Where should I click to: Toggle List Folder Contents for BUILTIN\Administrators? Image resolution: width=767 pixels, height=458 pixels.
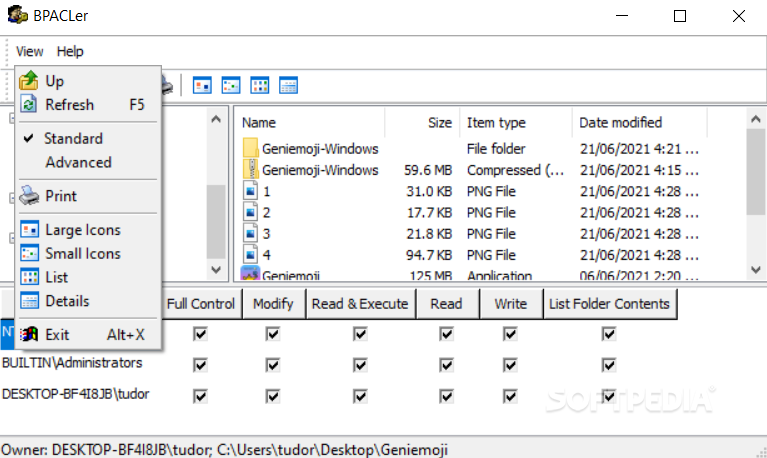point(609,365)
